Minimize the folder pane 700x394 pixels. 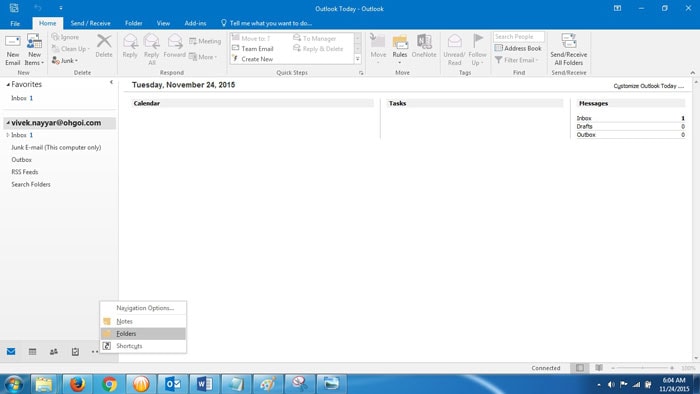click(x=111, y=82)
